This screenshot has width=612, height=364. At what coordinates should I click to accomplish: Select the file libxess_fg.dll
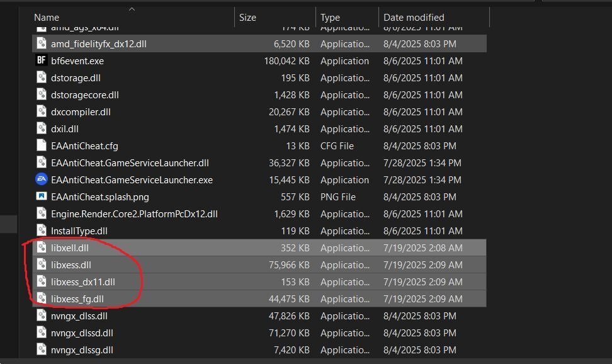[77, 299]
